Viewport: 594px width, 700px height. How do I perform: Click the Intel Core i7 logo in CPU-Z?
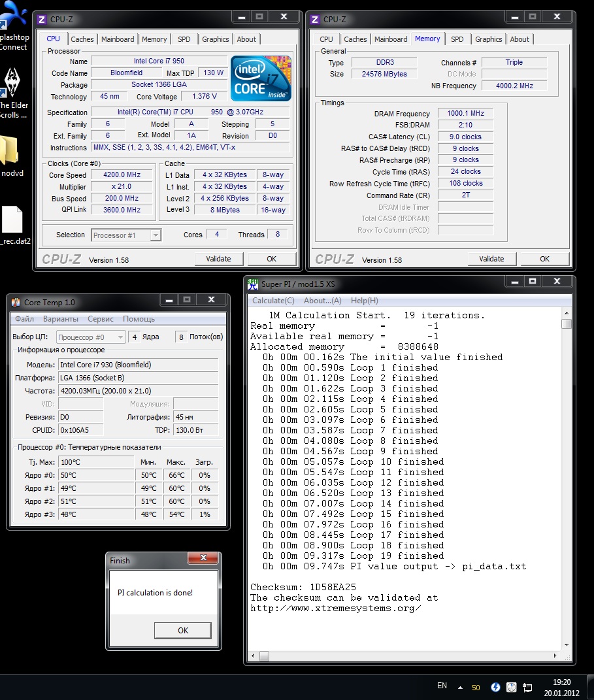point(261,78)
